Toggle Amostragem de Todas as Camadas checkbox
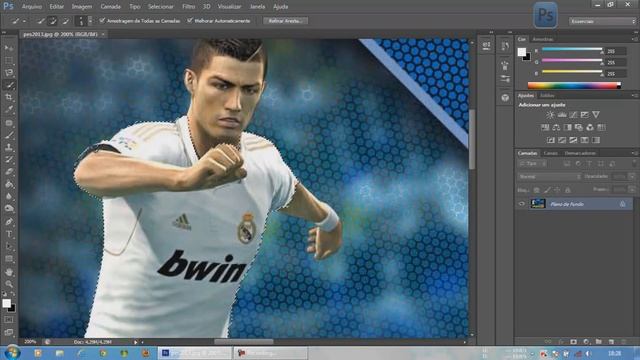The width and height of the screenshot is (640, 360). pos(102,20)
